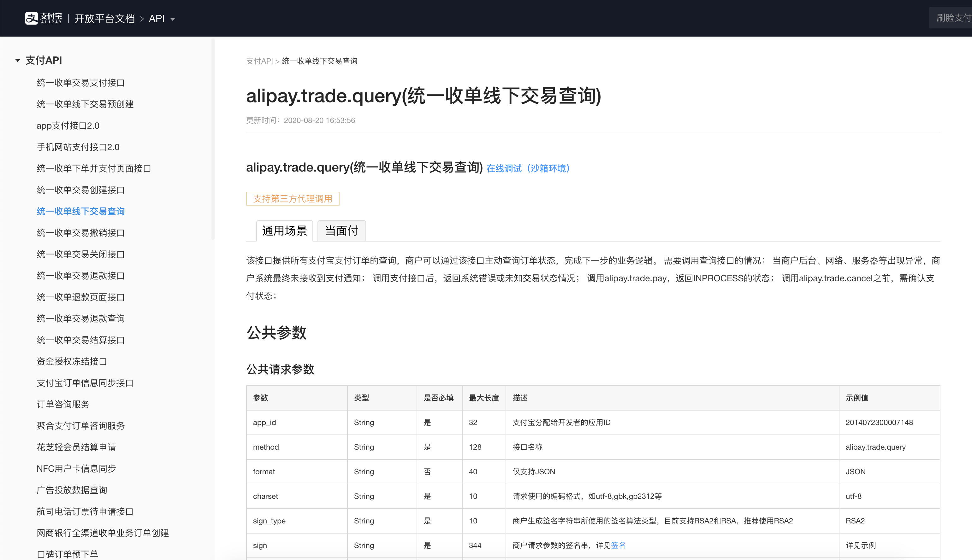Open the API dropdown arrow in header

click(x=172, y=19)
